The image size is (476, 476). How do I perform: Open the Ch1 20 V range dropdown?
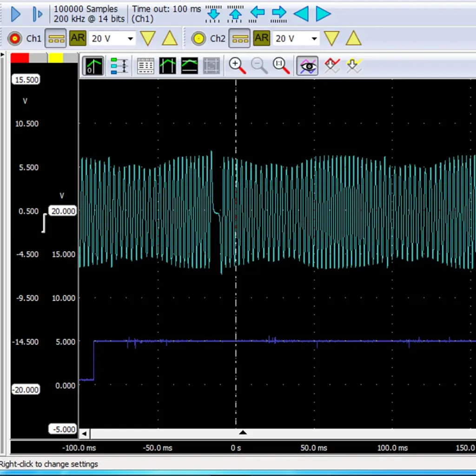coord(130,39)
